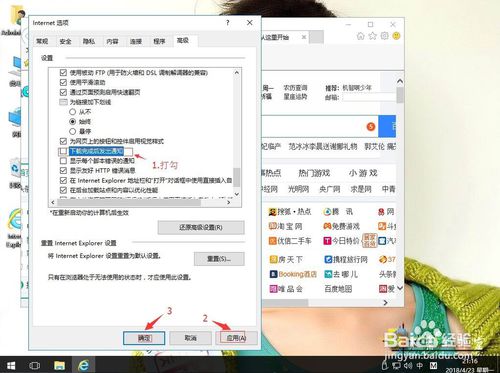Screen dimensions: 500x373
Task: Open Windows Start menu
Action: point(11,365)
